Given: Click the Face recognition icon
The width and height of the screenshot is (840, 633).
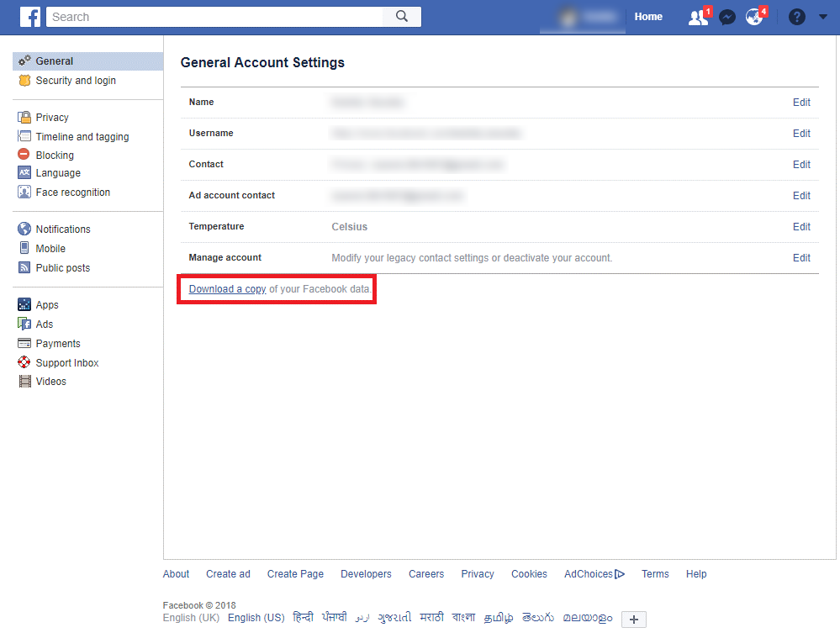Looking at the screenshot, I should pyautogui.click(x=24, y=192).
